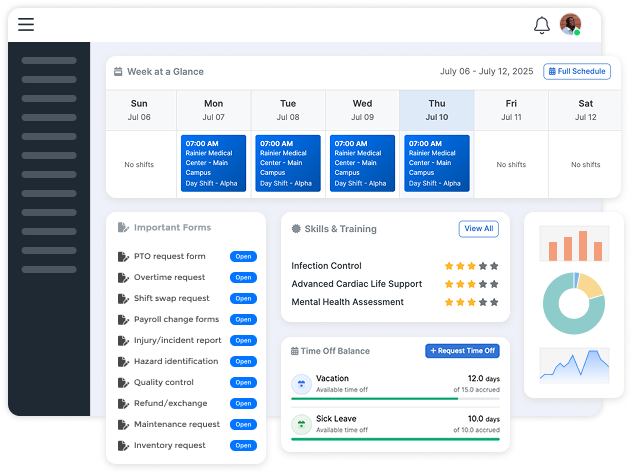This screenshot has height=474, width=632.
Task: Open notifications bell
Action: point(542,25)
